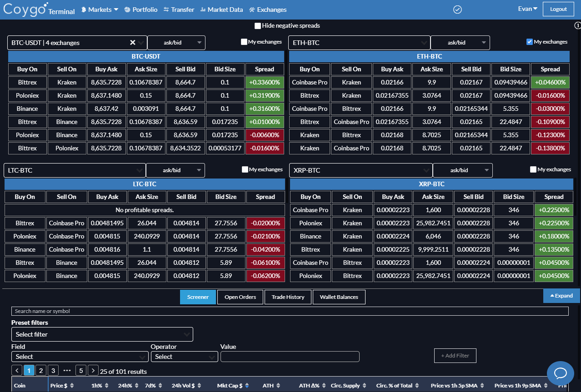Enable My exchanges for XRP-BTC panel
Image resolution: width=581 pixels, height=392 pixels.
click(533, 169)
